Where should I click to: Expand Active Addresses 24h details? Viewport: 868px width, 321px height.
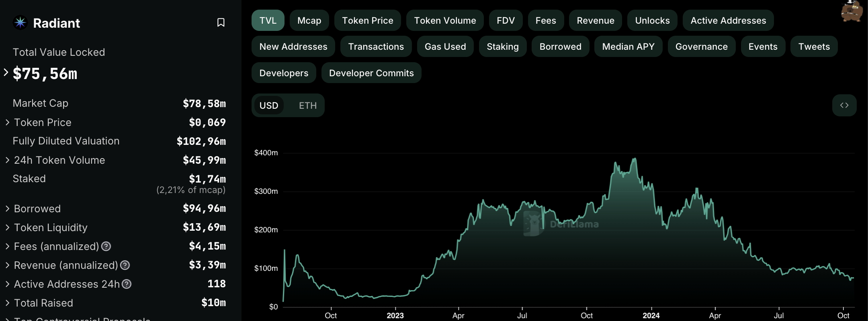pyautogui.click(x=7, y=284)
